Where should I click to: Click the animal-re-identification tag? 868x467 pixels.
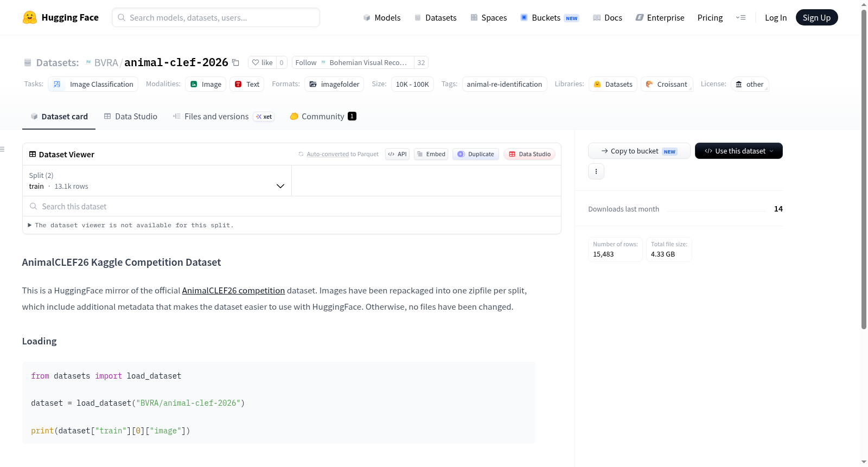click(505, 84)
